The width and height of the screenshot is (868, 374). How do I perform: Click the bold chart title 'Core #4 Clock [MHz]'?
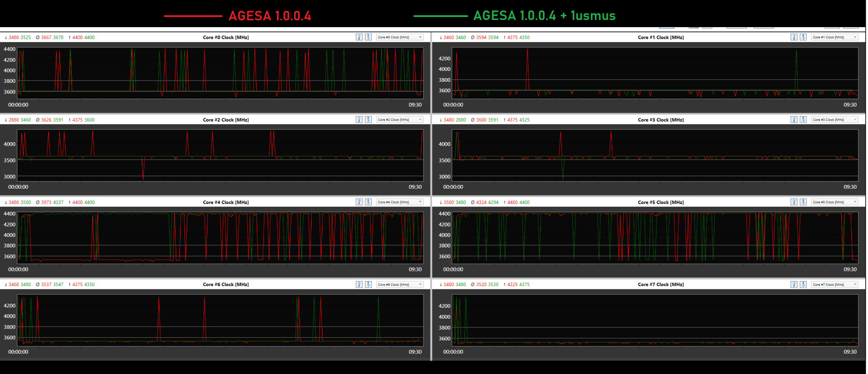point(226,202)
